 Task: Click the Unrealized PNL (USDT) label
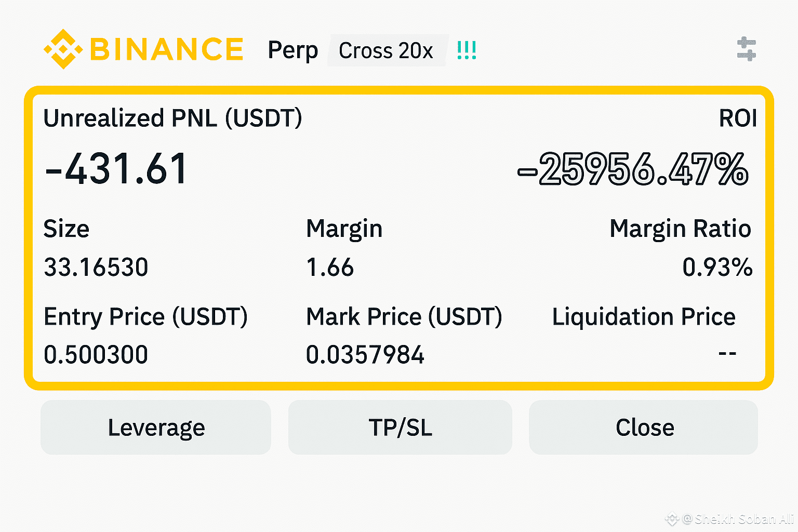coord(172,118)
